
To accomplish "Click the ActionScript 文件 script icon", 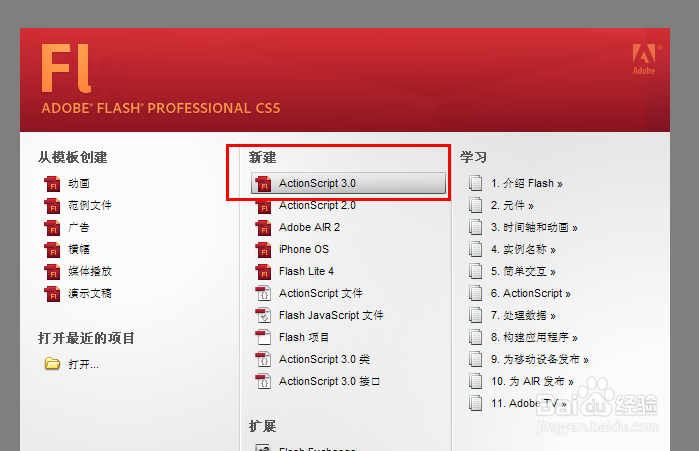I will [x=263, y=294].
